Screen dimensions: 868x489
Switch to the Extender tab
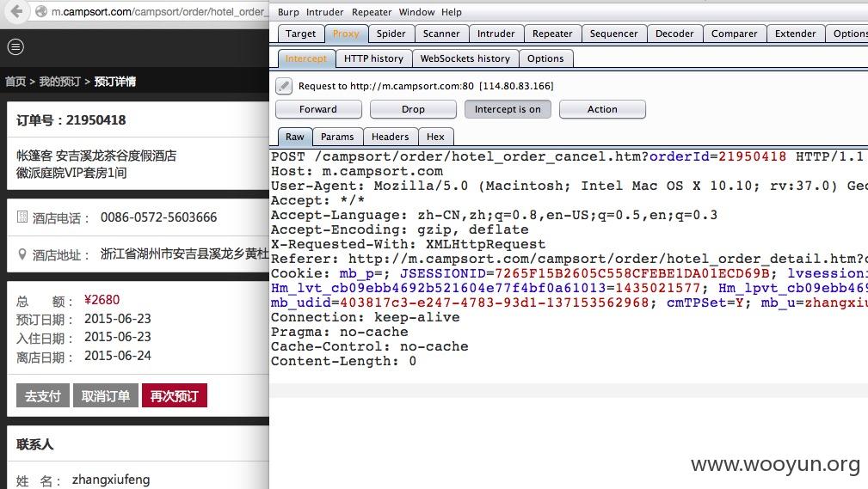point(795,34)
